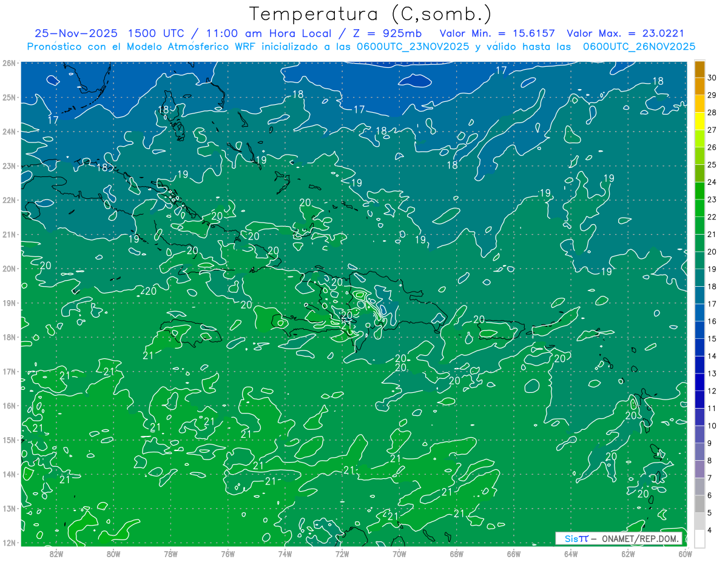The image size is (728, 562).
Task: Click the 19N latitude axis label
Action: tap(9, 303)
